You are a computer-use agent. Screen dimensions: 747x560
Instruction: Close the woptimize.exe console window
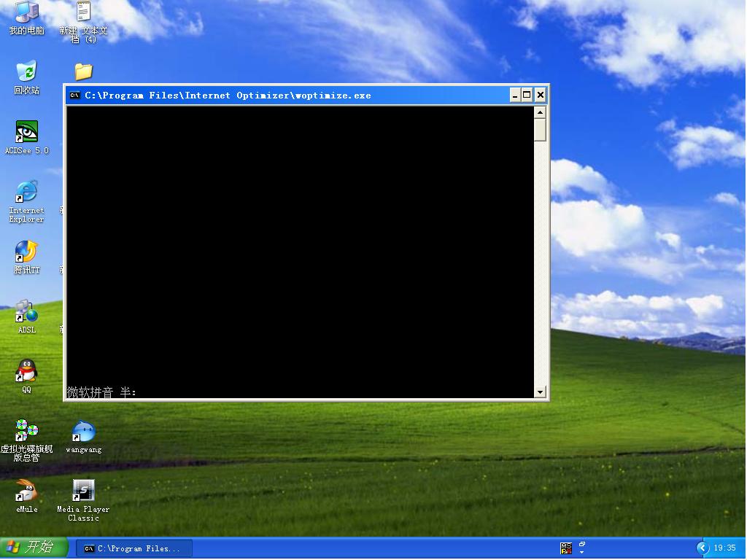tap(541, 96)
